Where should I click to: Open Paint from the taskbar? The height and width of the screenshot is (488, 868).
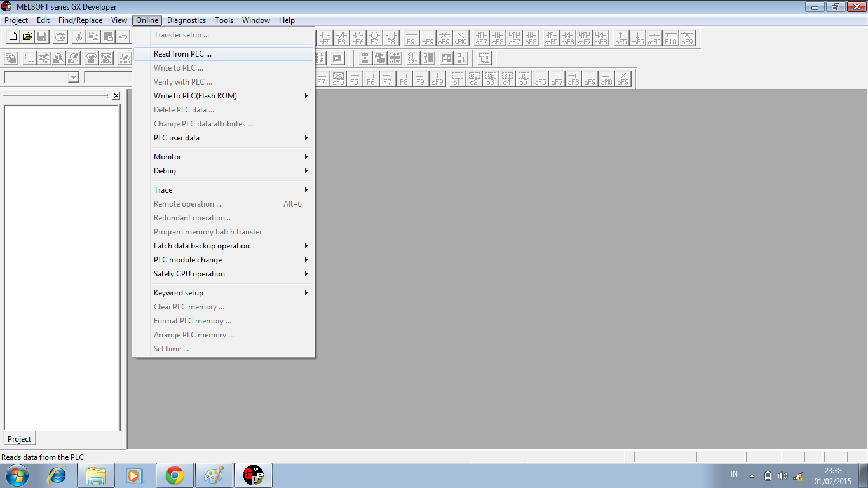click(x=214, y=475)
